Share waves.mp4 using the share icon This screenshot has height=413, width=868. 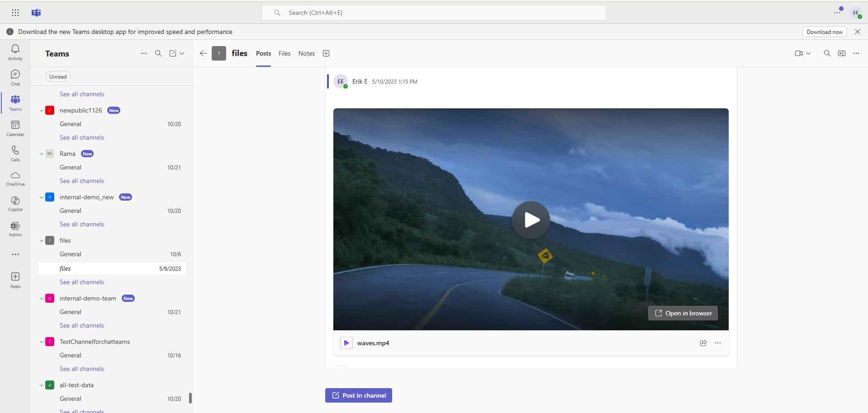(x=703, y=343)
